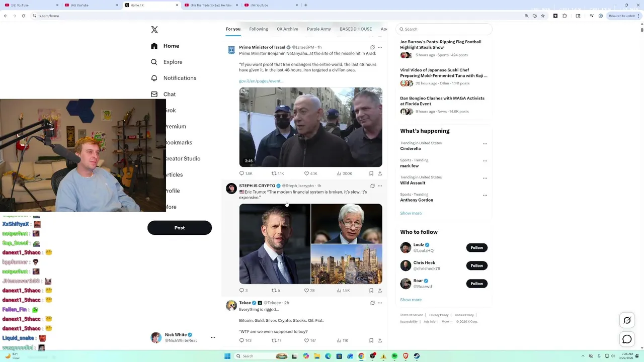
Task: Focus the X search field
Action: (x=444, y=29)
